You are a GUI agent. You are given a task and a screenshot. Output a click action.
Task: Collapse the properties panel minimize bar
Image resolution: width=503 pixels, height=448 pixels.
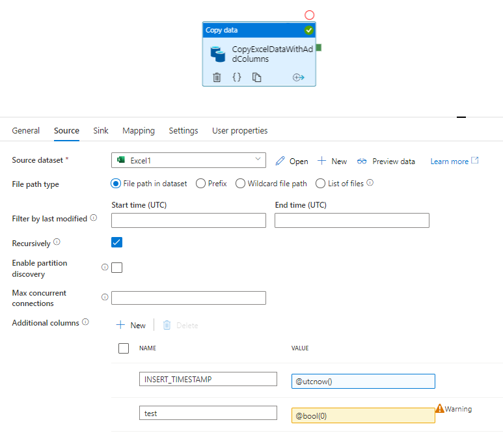tap(461, 117)
